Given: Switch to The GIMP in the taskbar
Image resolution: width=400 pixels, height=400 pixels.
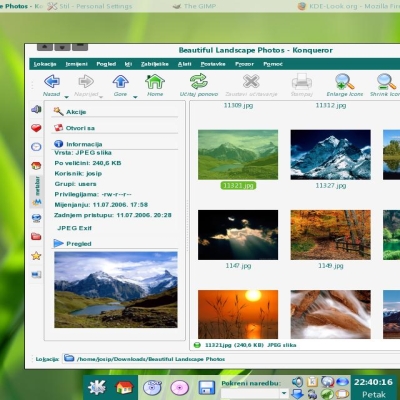Looking at the screenshot, I should tap(195, 6).
